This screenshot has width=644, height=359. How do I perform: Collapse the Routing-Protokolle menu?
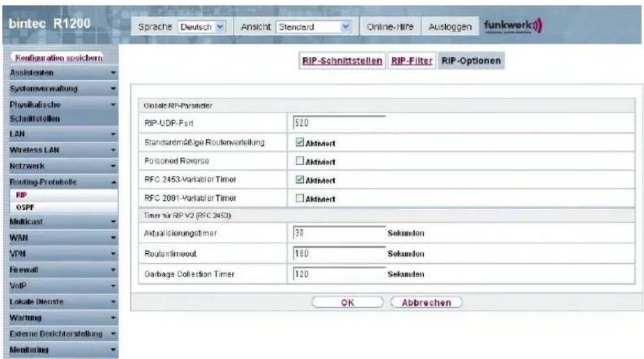61,182
